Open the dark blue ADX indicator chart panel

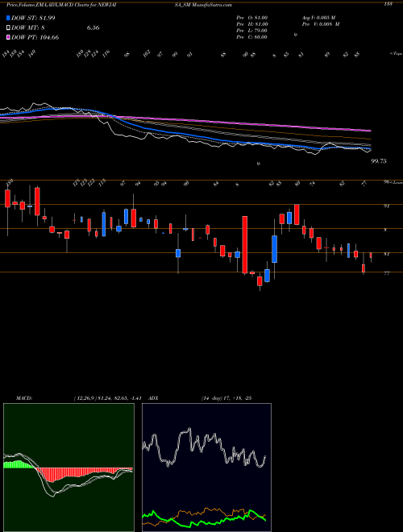pyautogui.click(x=206, y=468)
